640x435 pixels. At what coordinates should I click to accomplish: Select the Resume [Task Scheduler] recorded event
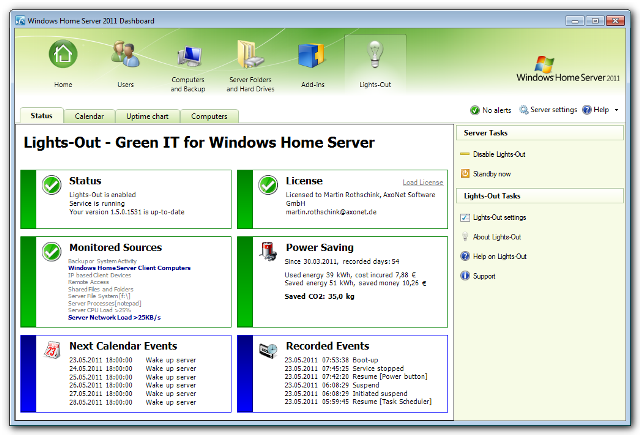(358, 402)
